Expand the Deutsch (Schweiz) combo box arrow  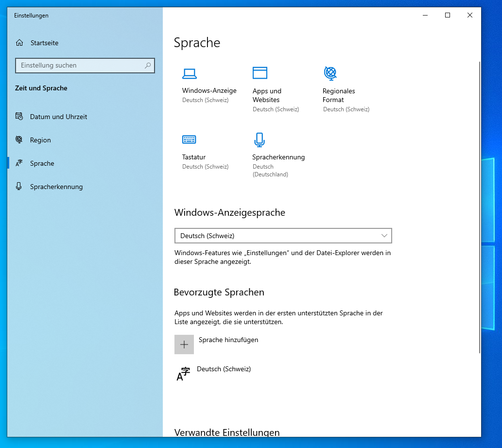(x=384, y=236)
